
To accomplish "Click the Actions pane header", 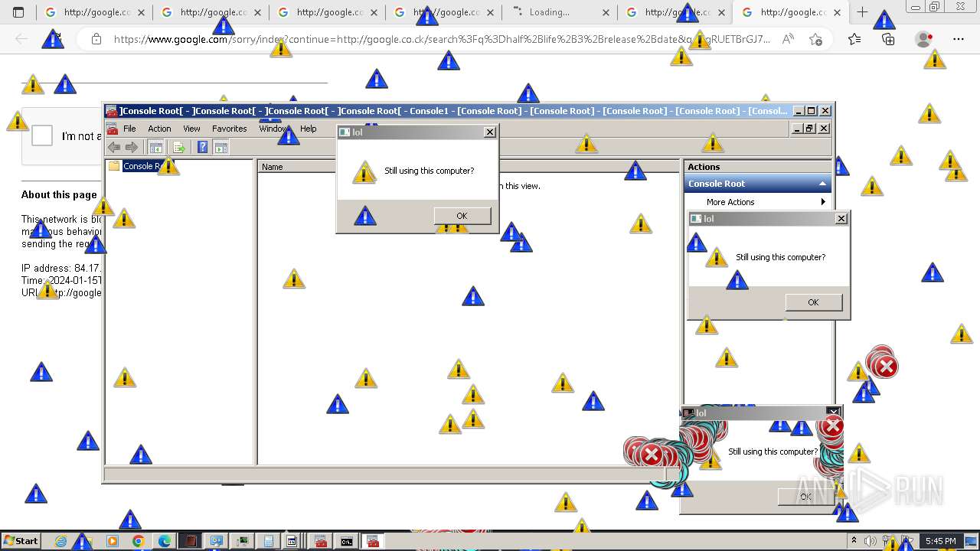I will click(x=757, y=167).
